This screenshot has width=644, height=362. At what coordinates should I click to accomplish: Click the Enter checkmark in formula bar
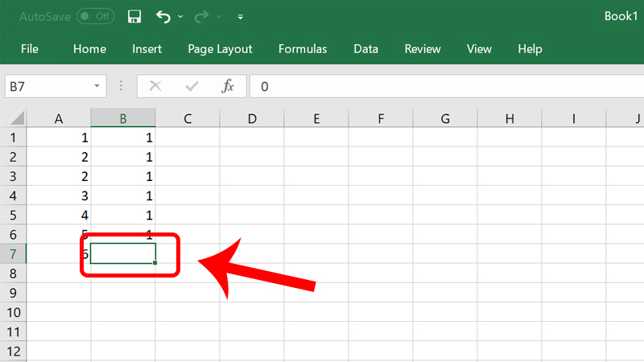coord(192,86)
